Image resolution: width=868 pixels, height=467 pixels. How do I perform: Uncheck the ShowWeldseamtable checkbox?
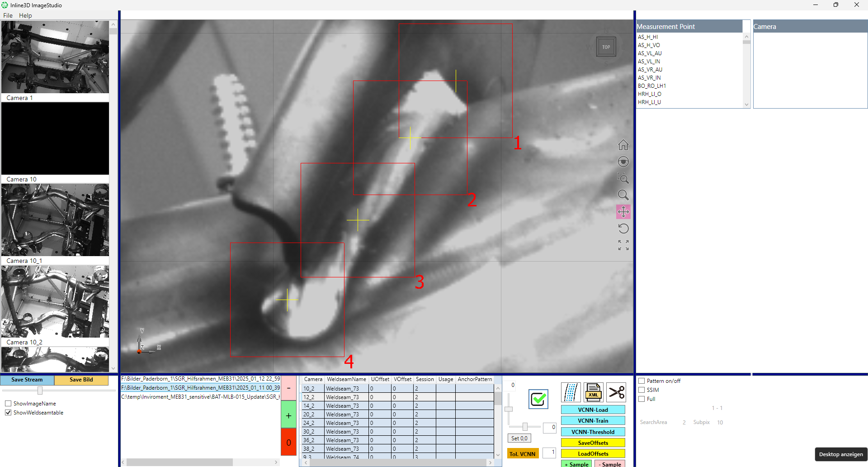8,413
